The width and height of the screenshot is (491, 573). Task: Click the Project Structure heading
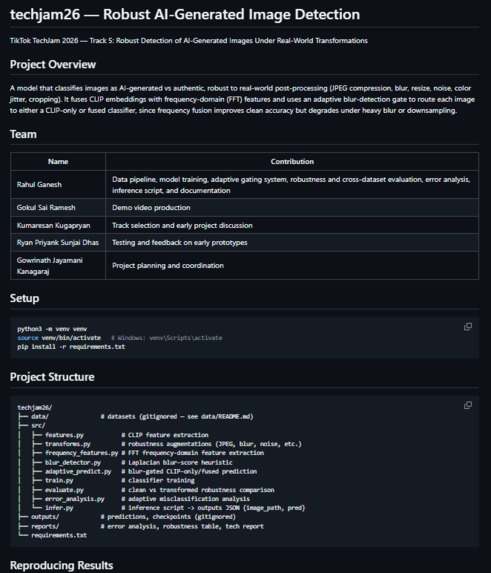point(52,377)
